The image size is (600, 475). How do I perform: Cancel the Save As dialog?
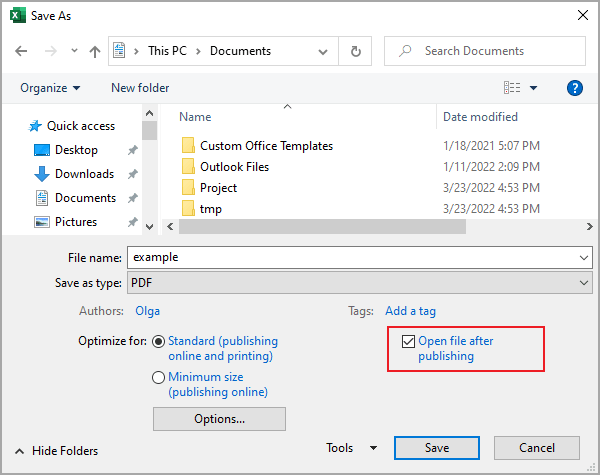[536, 448]
